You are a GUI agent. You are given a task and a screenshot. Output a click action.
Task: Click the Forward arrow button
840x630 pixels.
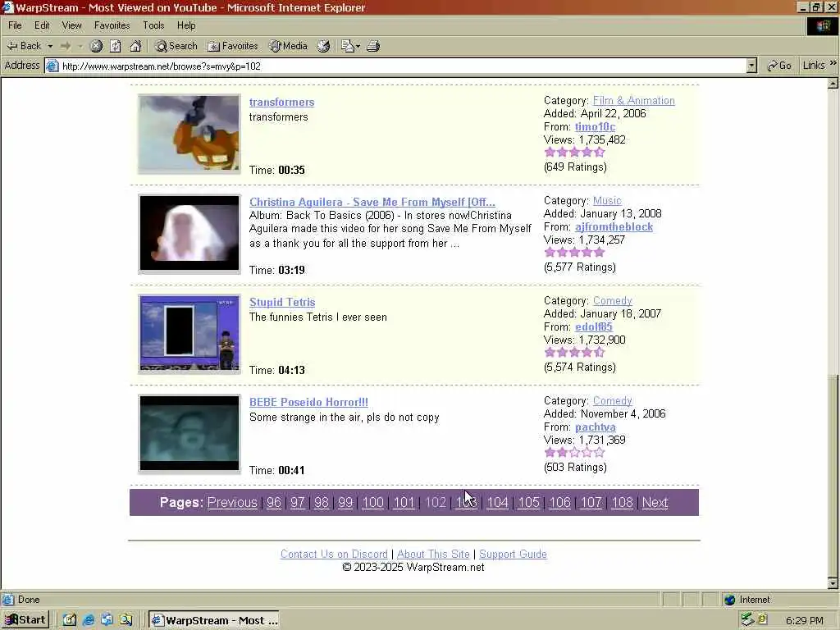(66, 46)
